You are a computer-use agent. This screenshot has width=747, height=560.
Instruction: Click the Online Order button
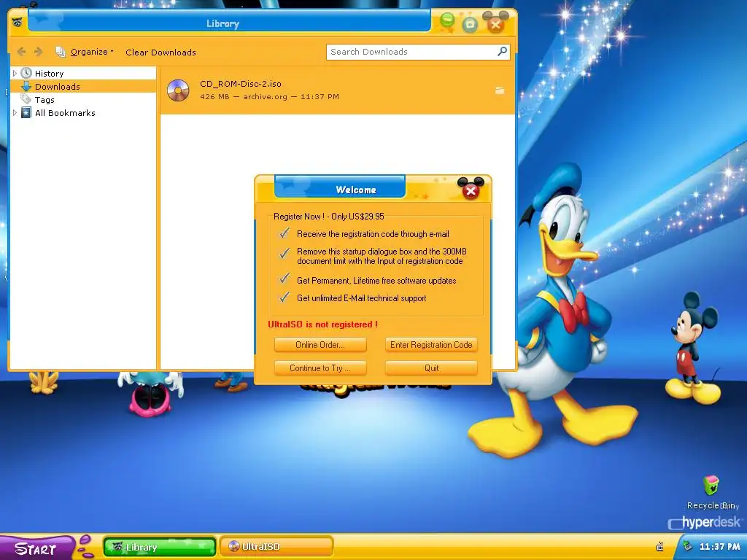[x=320, y=345]
